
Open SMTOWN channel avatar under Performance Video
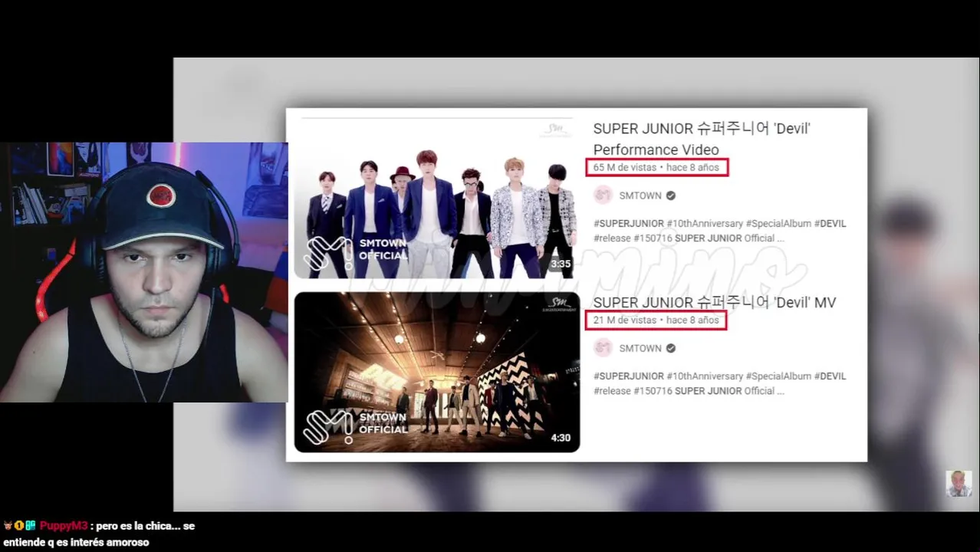point(603,195)
